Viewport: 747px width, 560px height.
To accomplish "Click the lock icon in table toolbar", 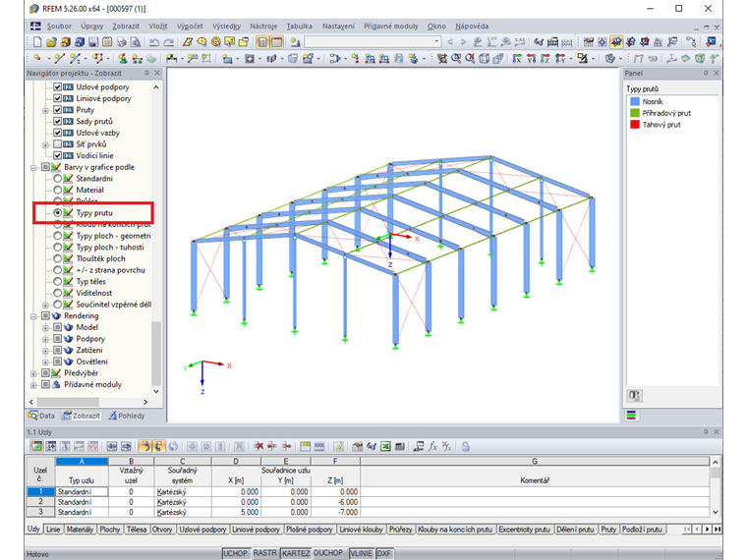I will click(x=466, y=446).
